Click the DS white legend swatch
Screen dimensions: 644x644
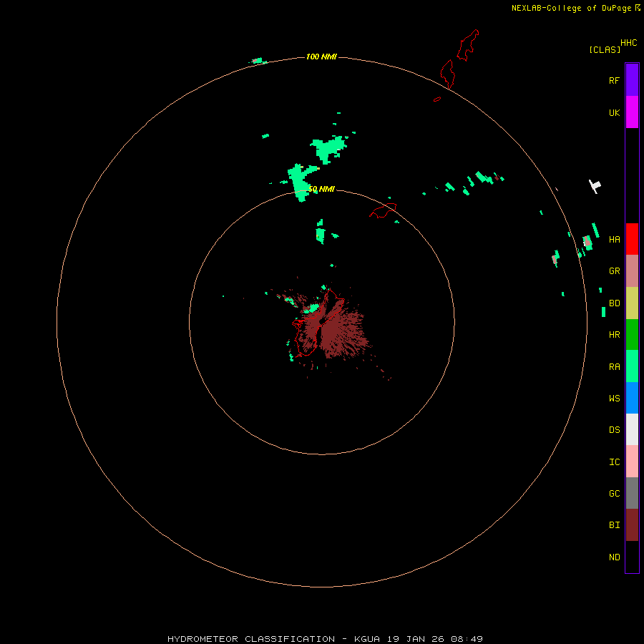632,429
